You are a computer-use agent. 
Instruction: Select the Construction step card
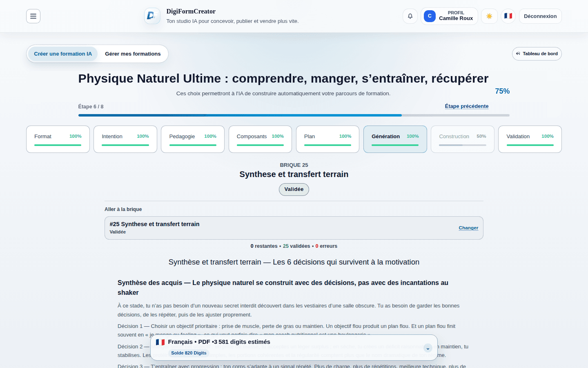pyautogui.click(x=463, y=139)
